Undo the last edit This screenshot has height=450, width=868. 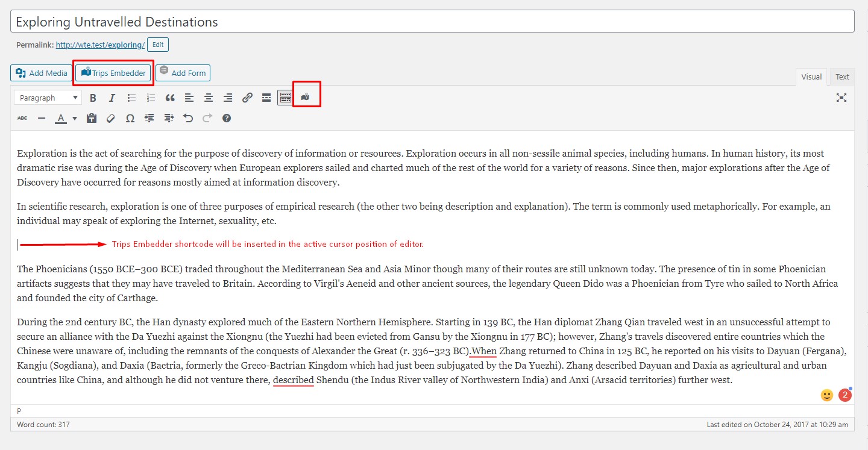tap(188, 118)
